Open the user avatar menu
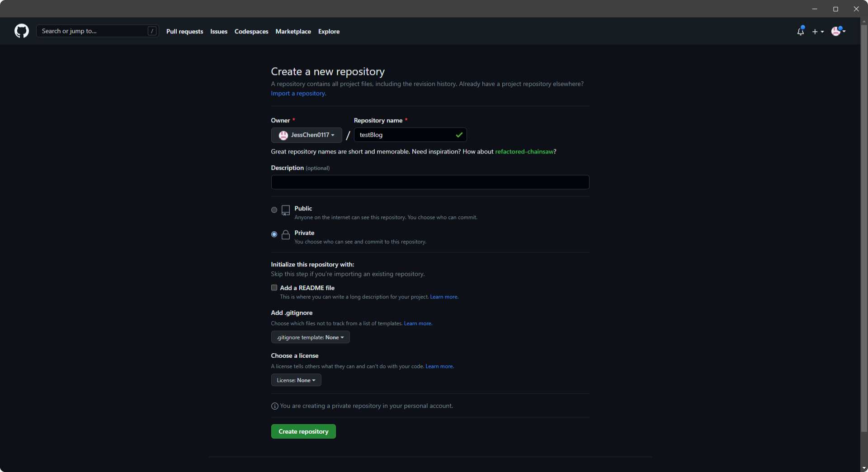This screenshot has height=472, width=868. coord(838,31)
